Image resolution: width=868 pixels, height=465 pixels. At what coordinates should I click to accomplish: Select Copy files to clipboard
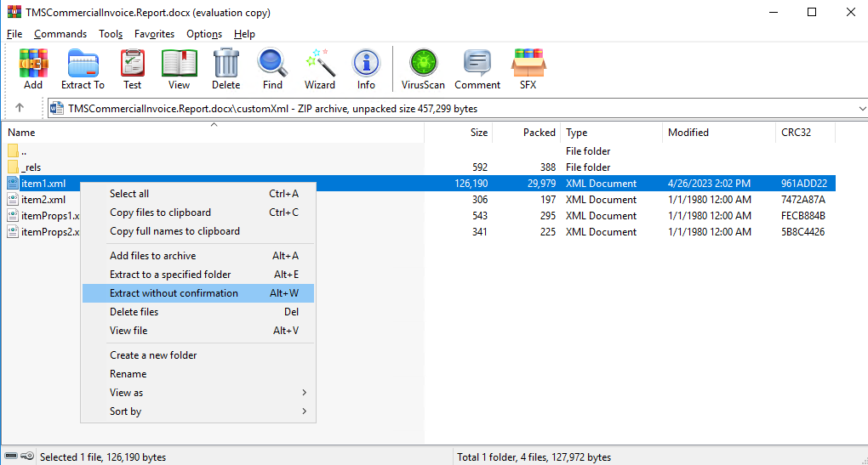[x=197, y=213]
